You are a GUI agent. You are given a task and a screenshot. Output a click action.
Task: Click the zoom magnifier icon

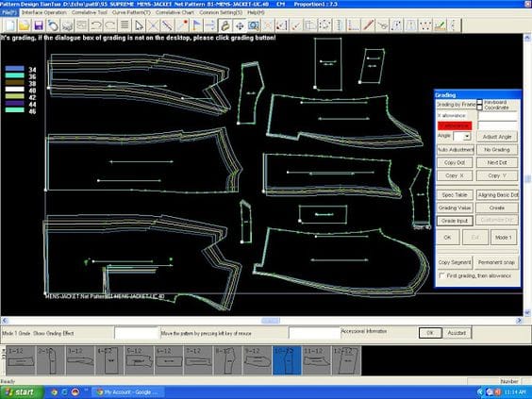pos(254,25)
